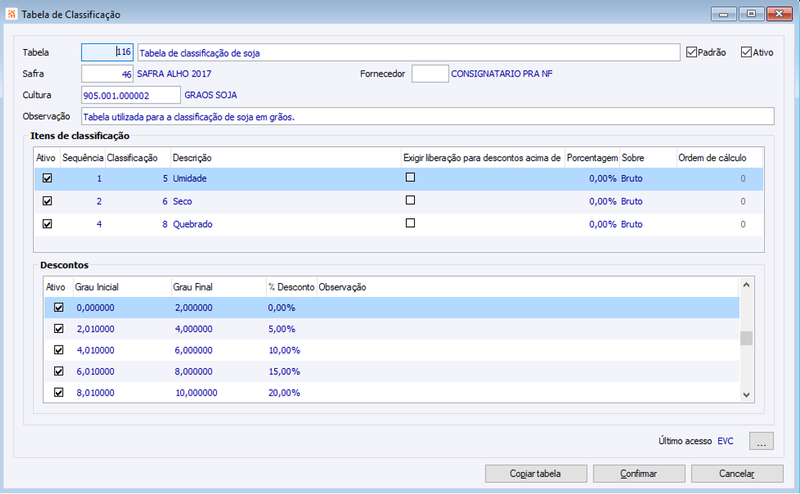Enable Exigir liberação for Seco row
Viewport: 800px width, 494px height.
coord(410,200)
